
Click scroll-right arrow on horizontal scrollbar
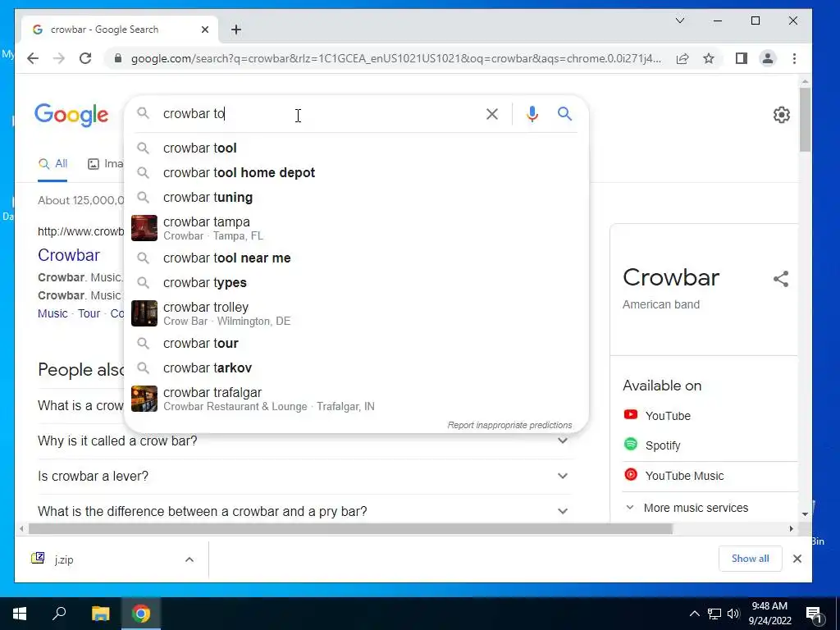tap(792, 529)
